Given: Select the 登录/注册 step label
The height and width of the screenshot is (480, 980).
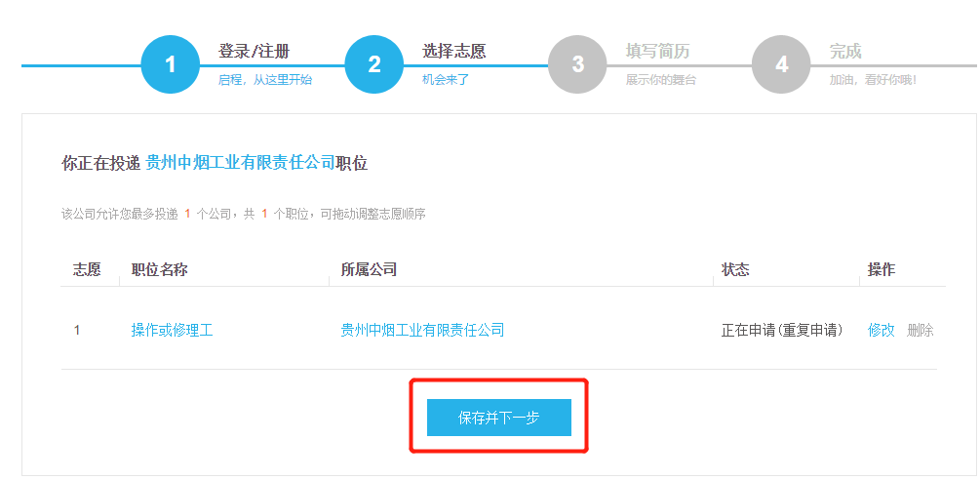Looking at the screenshot, I should [x=254, y=52].
